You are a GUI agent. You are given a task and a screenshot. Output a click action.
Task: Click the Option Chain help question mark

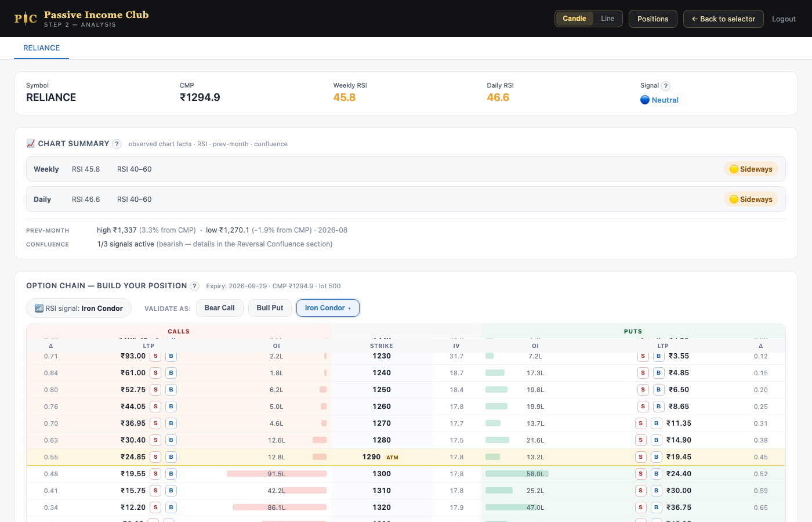point(194,286)
